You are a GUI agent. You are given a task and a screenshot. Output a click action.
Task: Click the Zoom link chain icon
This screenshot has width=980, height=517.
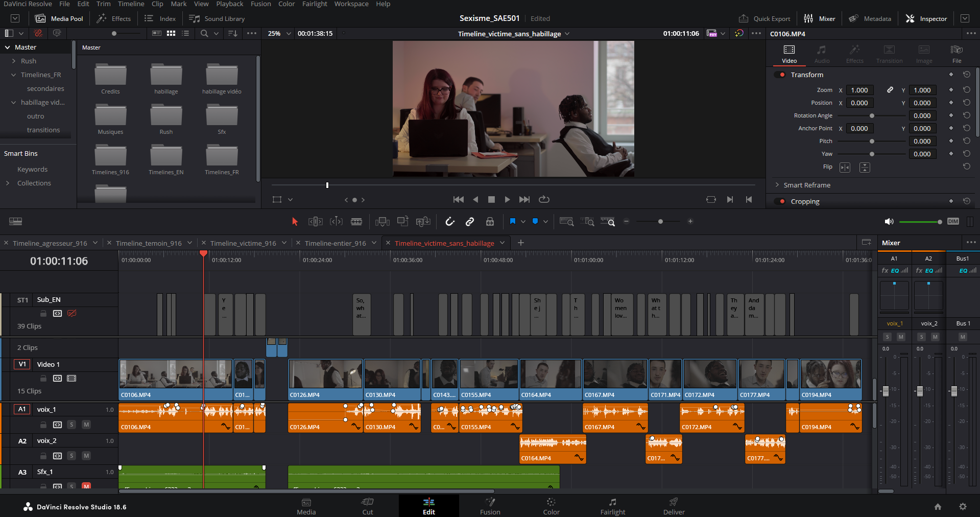click(x=890, y=89)
